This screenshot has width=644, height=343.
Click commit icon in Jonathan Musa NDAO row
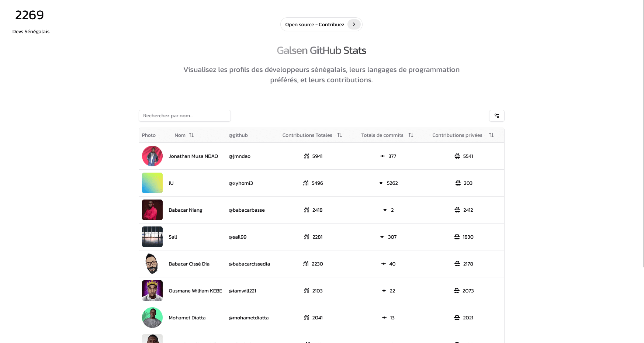(382, 156)
